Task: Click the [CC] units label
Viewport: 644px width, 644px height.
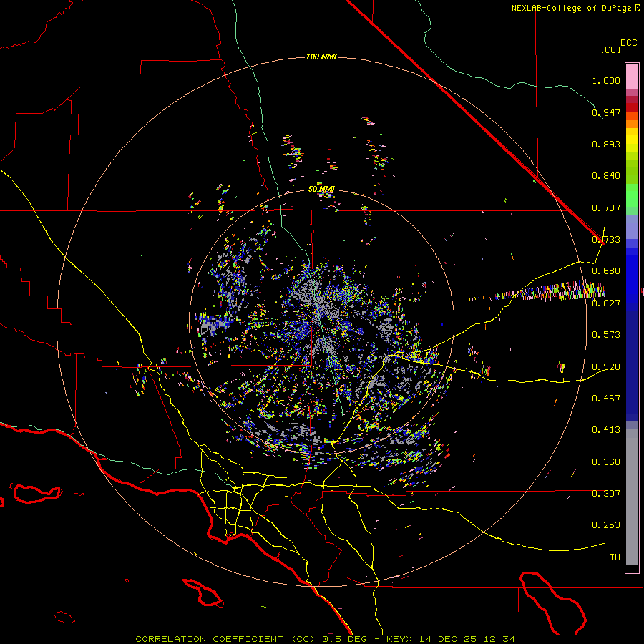Action: [x=611, y=49]
